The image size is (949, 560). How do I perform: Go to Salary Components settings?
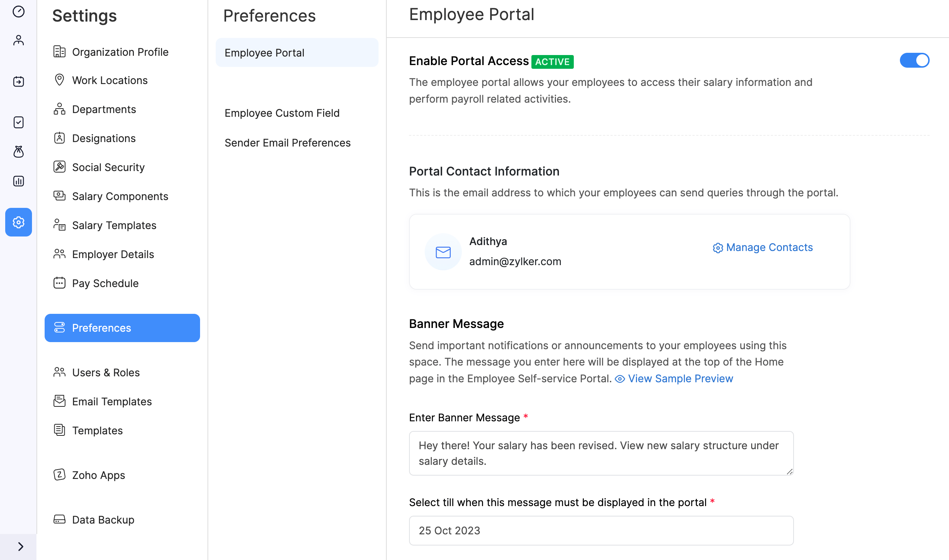(x=120, y=196)
